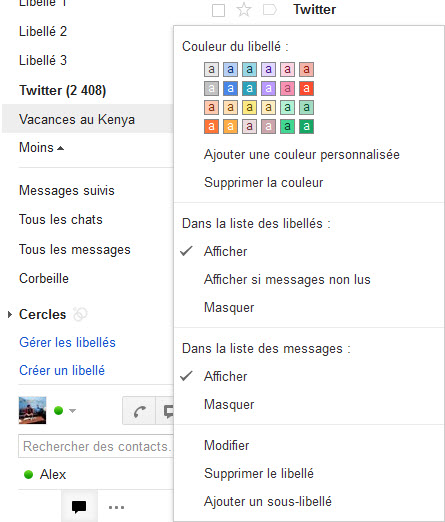Select Afficher si messages non lus
445x522 pixels.
(x=287, y=279)
